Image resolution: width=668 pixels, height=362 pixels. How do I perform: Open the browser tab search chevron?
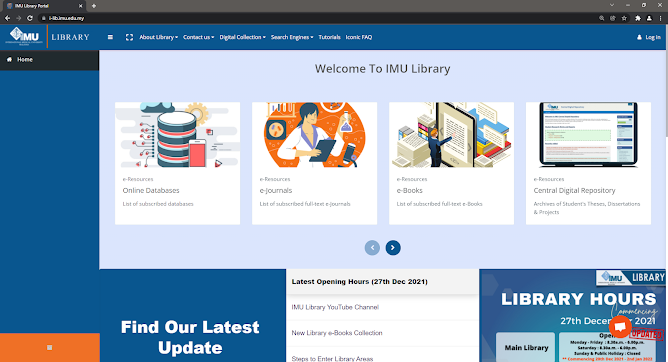pos(612,5)
